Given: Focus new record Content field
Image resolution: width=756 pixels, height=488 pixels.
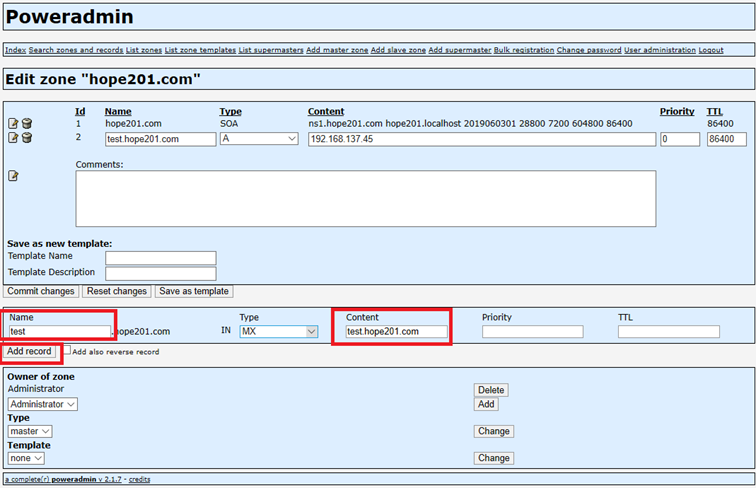Looking at the screenshot, I should point(396,331).
